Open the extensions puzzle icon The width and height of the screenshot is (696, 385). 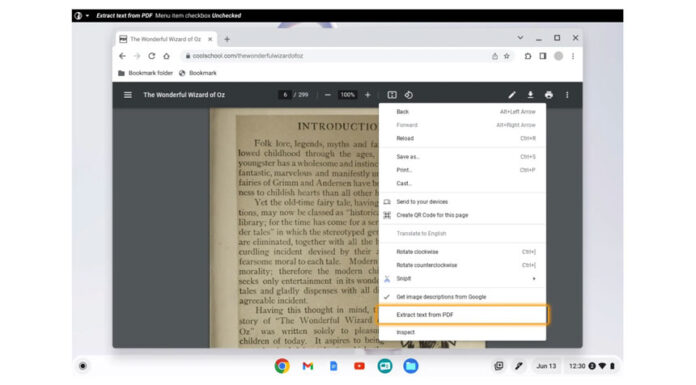(x=528, y=56)
